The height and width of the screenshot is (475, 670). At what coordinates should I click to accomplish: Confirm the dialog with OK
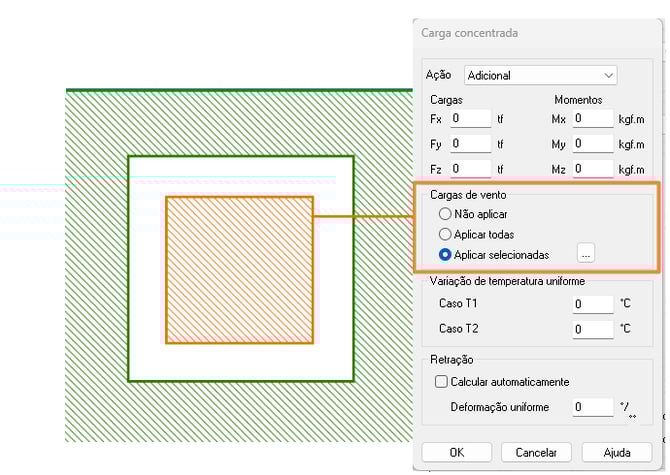[456, 452]
